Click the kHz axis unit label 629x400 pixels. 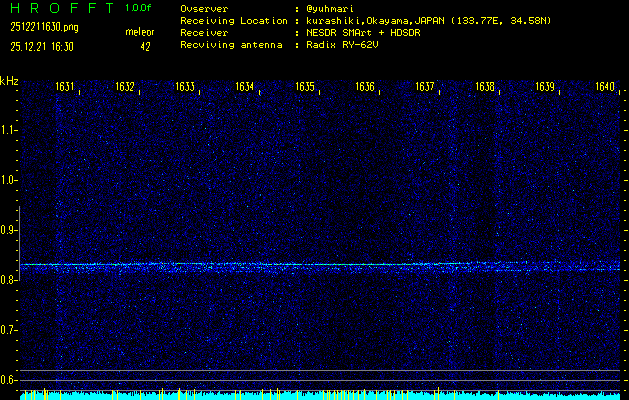tap(9, 80)
